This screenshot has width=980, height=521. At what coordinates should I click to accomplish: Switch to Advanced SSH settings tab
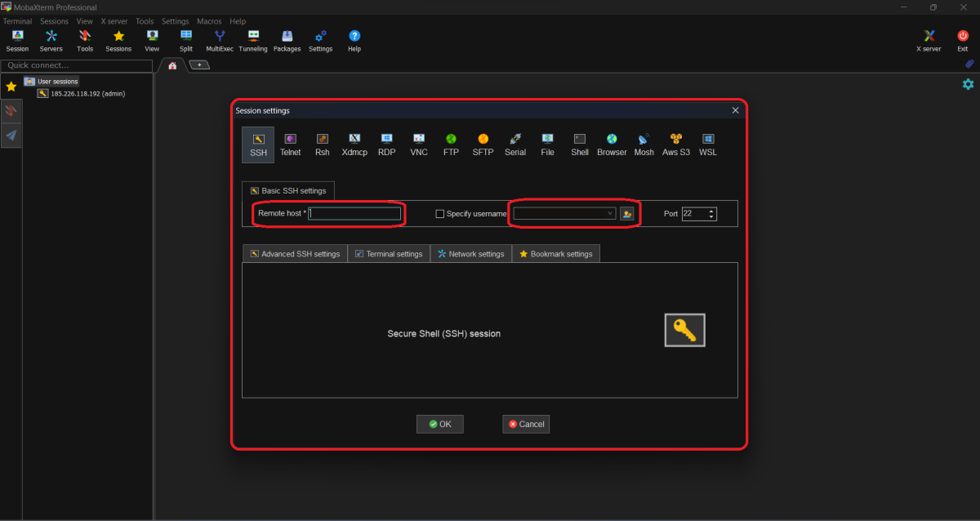(x=295, y=254)
